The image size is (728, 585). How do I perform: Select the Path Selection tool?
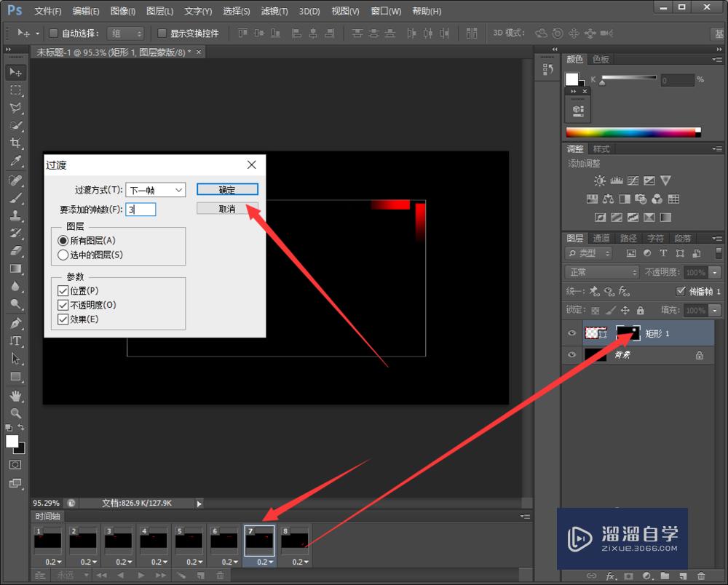click(x=15, y=359)
